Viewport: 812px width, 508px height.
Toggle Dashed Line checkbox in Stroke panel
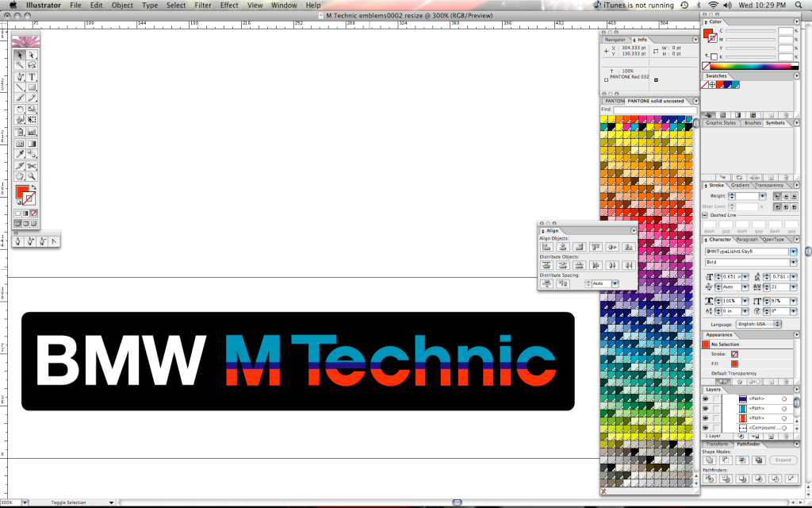tap(705, 215)
